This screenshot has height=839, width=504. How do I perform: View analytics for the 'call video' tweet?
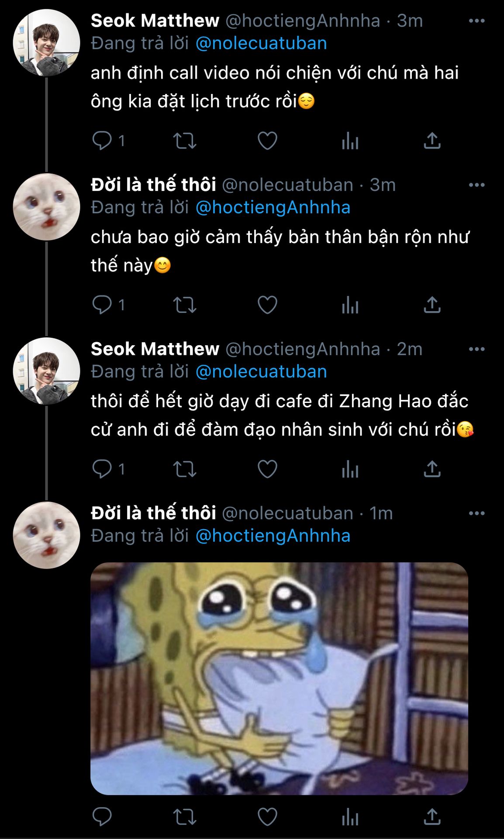(350, 141)
